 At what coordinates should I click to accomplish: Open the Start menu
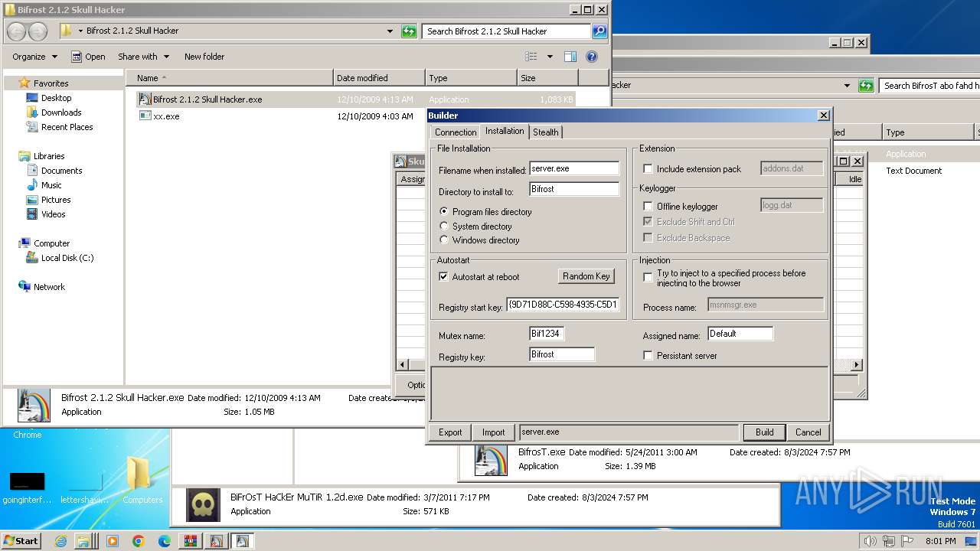coord(21,541)
